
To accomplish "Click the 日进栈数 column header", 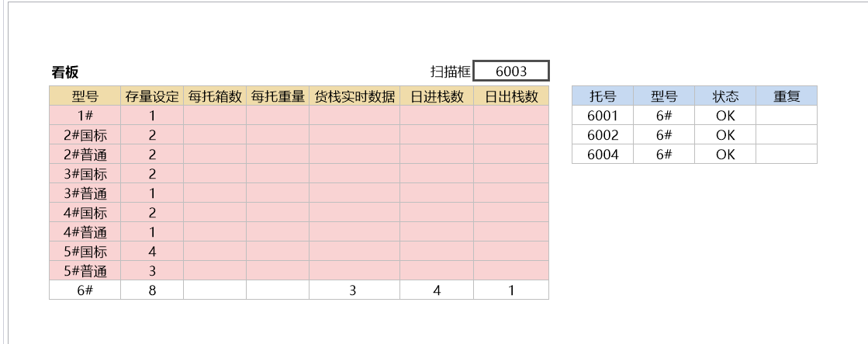I will click(x=437, y=96).
